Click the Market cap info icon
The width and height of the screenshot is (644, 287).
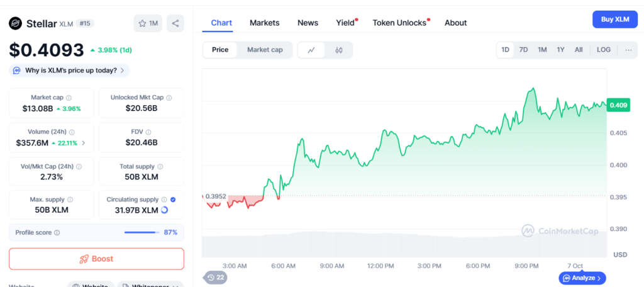tap(69, 98)
